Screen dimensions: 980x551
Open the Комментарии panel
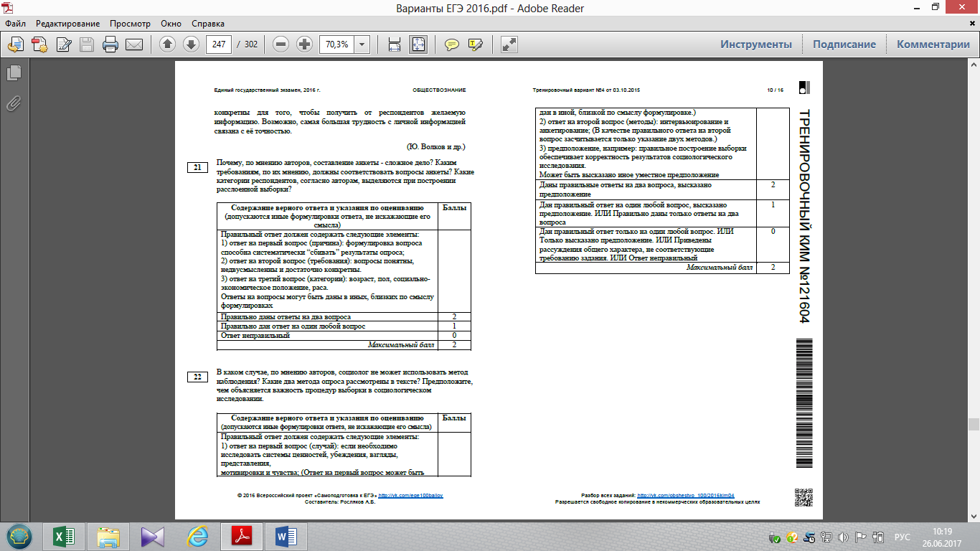pos(933,44)
